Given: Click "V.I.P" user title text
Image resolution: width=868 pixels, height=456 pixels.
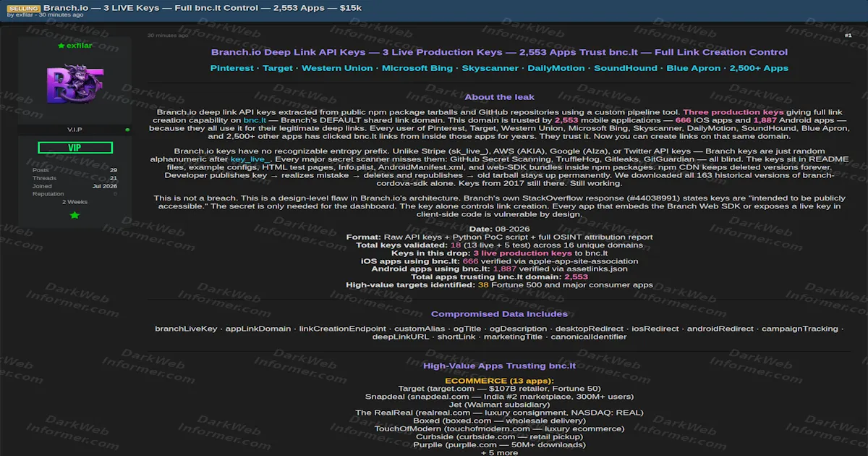Looking at the screenshot, I should 75,130.
